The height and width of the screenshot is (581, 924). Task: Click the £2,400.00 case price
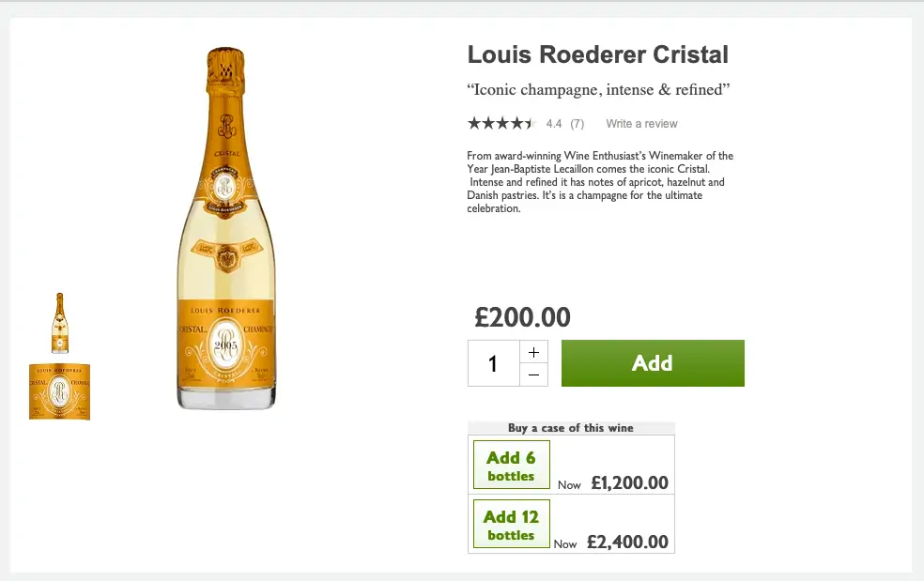coord(627,542)
